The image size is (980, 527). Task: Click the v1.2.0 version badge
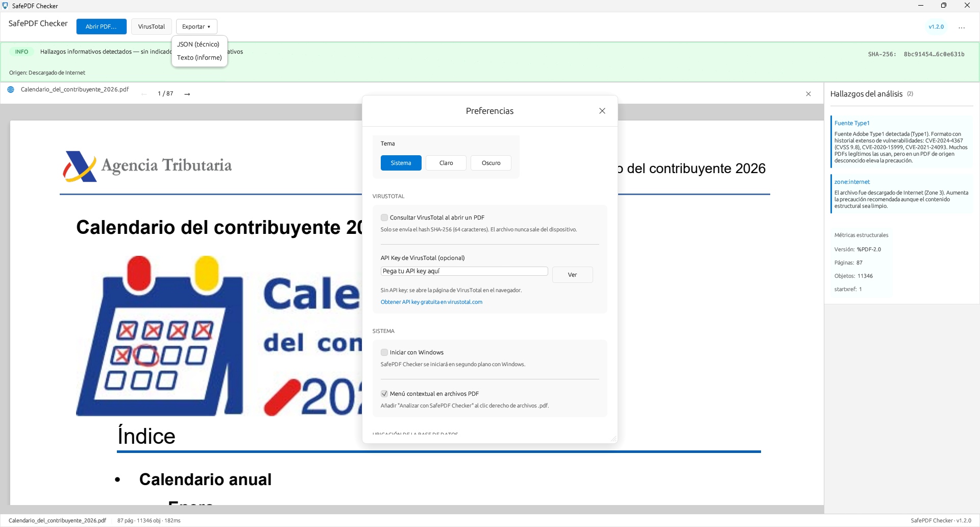point(936,27)
